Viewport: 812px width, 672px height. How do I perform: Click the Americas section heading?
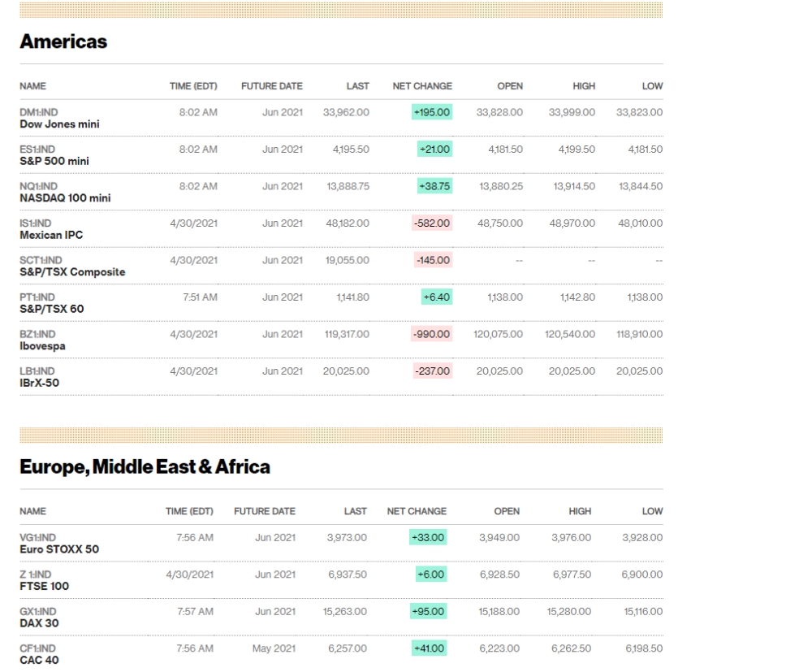63,41
